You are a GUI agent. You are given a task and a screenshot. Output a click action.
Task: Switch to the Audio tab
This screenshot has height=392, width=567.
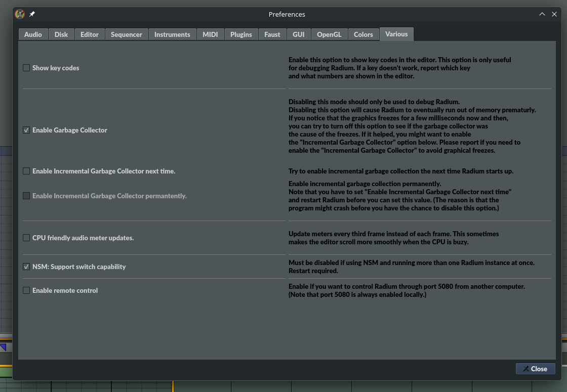(33, 34)
